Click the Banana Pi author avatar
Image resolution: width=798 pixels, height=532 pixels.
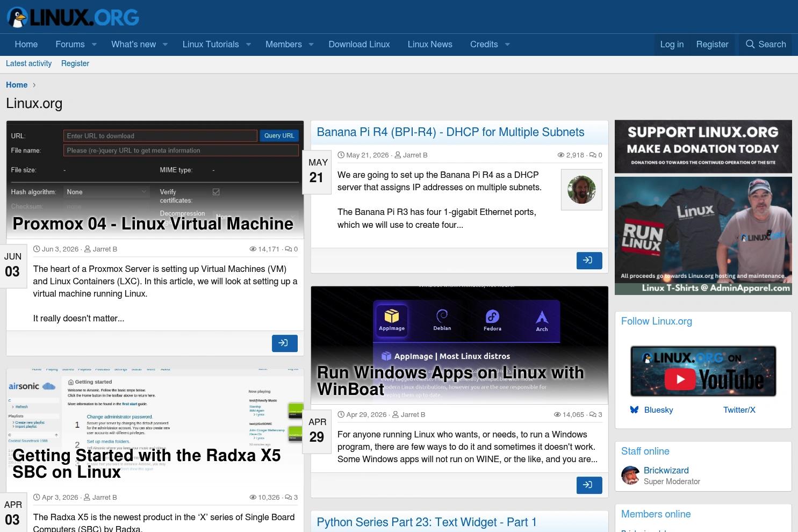pos(581,190)
